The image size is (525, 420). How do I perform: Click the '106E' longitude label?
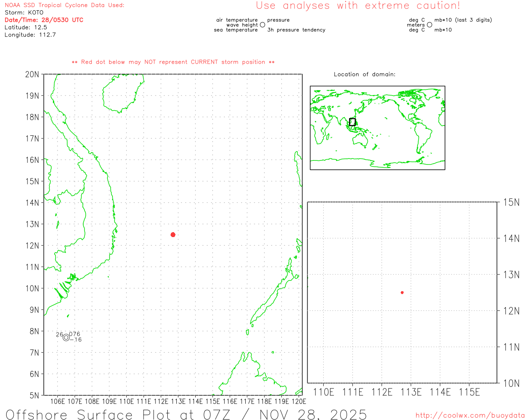(x=57, y=402)
